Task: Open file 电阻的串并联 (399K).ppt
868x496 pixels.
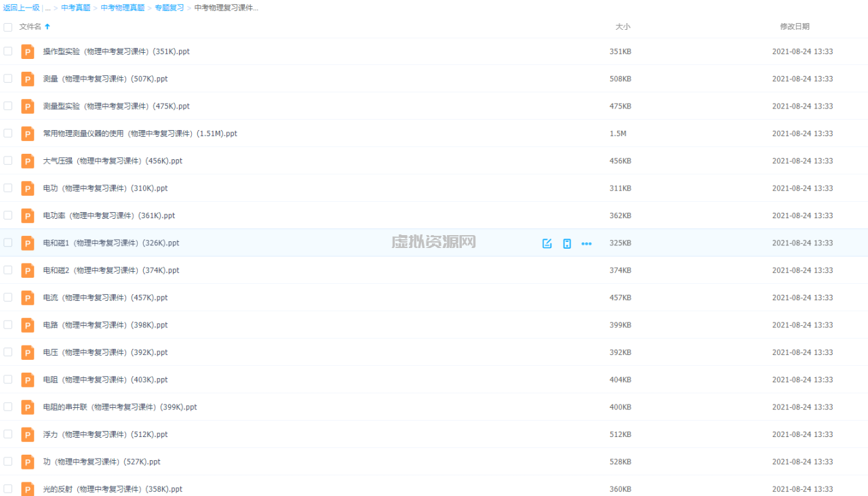Action: [x=120, y=407]
